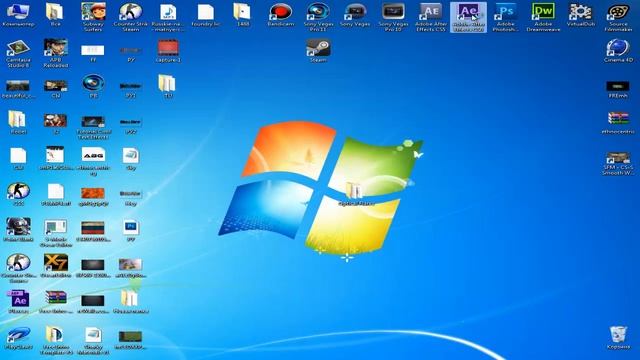Image resolution: width=640 pixels, height=360 pixels.
Task: Select the orange image thumbnail
Action: (x=93, y=196)
